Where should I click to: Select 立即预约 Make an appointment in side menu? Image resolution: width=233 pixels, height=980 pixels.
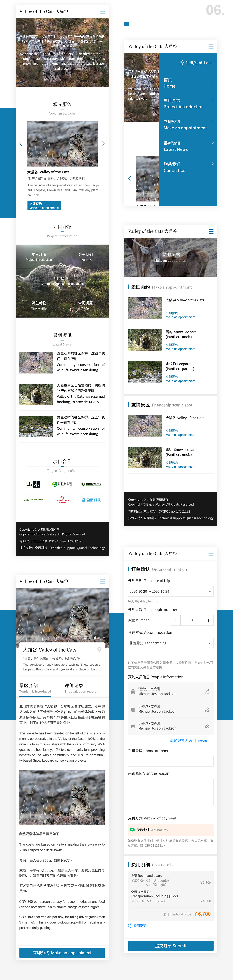point(185,125)
